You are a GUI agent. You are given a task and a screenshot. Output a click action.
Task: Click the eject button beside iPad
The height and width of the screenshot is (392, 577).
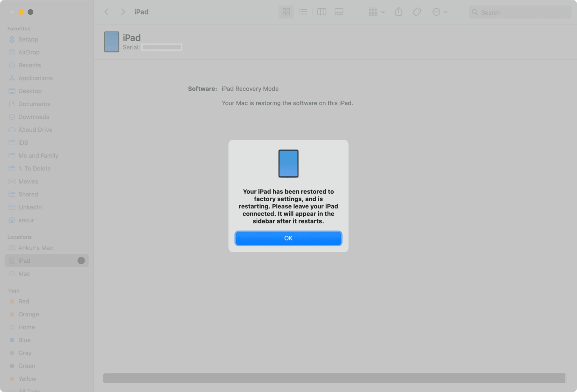tap(81, 261)
